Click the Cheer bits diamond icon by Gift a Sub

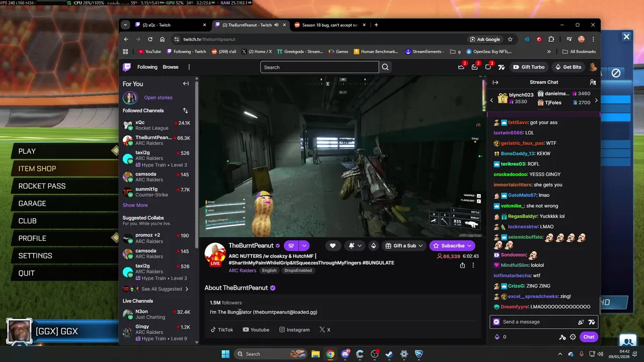pos(373,246)
